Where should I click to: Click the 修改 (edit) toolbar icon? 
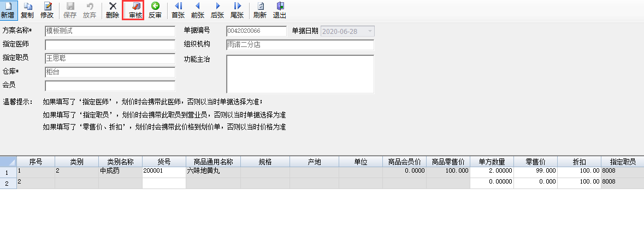click(47, 10)
